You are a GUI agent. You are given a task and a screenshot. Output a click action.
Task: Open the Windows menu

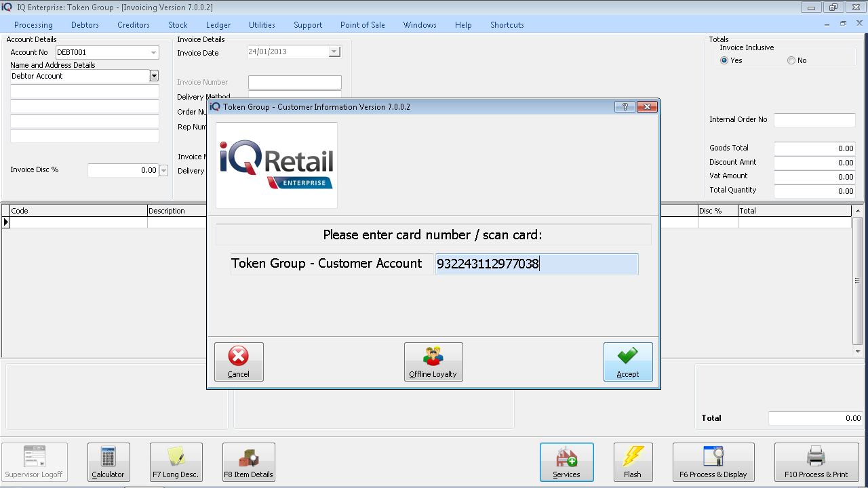pyautogui.click(x=420, y=25)
